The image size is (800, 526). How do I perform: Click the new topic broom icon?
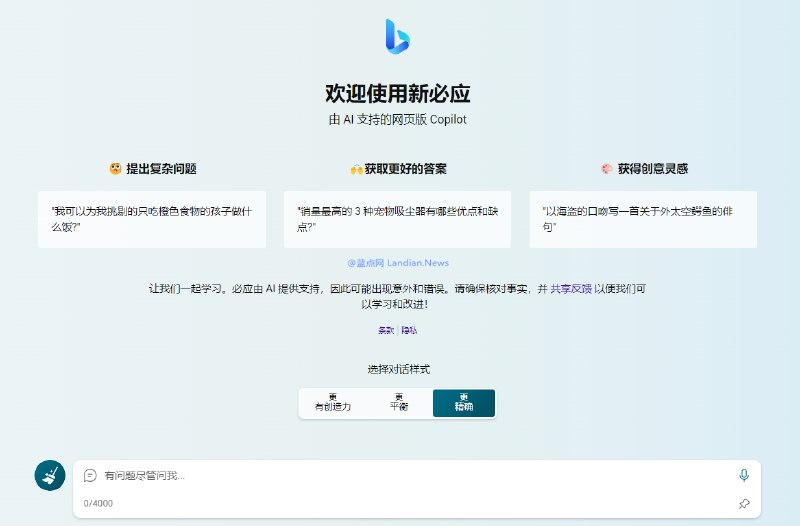[50, 475]
